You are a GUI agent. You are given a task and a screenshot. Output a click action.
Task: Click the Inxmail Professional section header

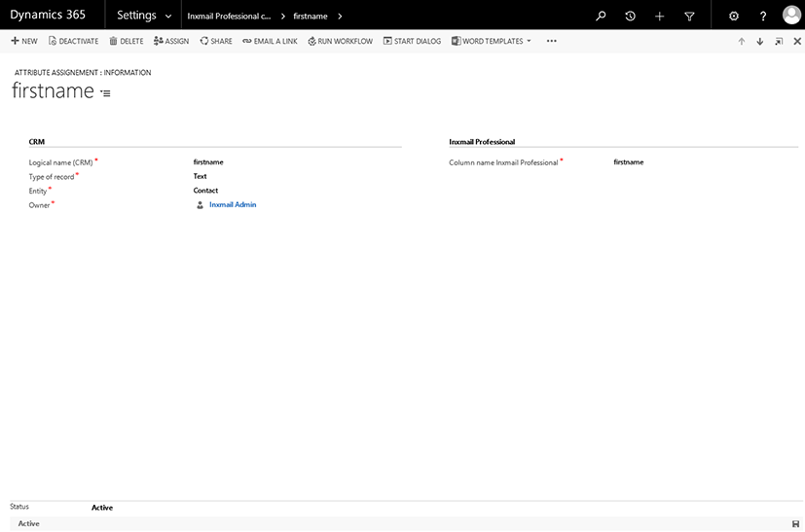point(482,142)
